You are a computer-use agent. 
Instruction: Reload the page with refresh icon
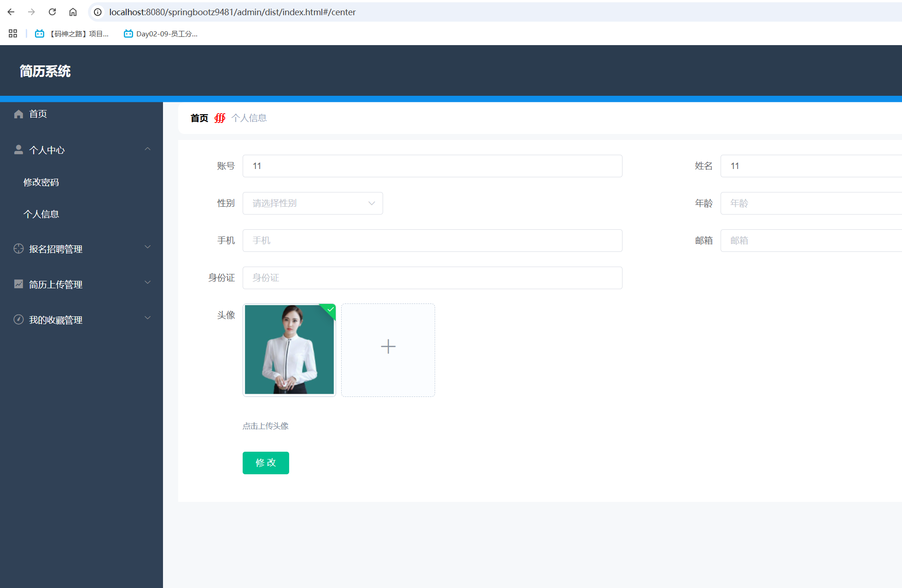[x=52, y=12]
